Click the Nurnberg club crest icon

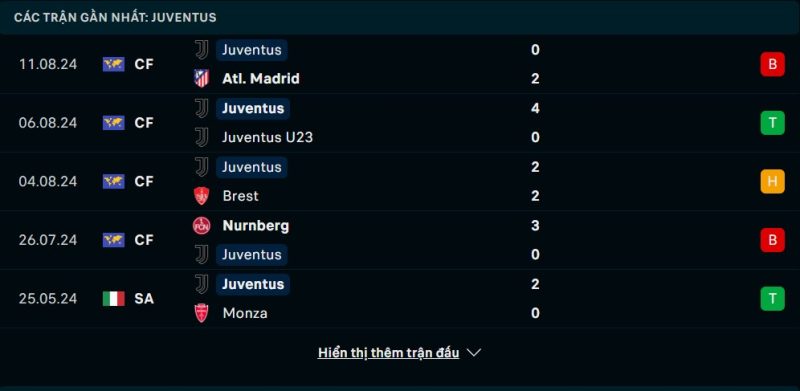[202, 226]
